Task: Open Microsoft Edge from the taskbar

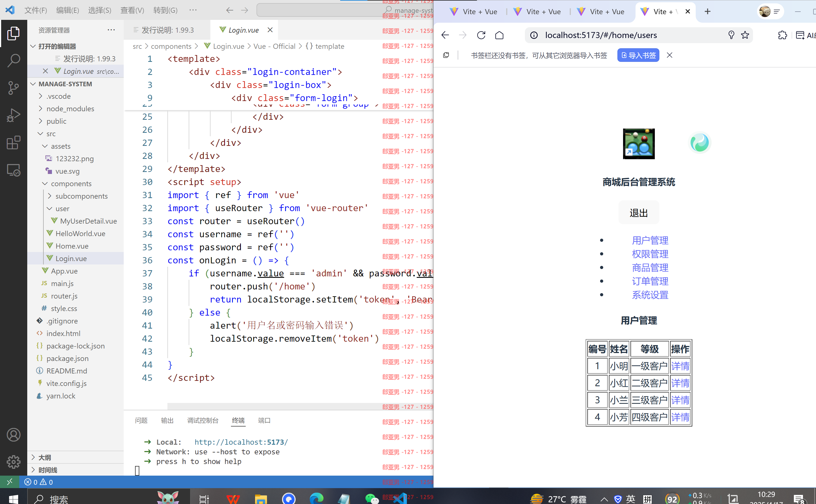Action: (x=317, y=499)
